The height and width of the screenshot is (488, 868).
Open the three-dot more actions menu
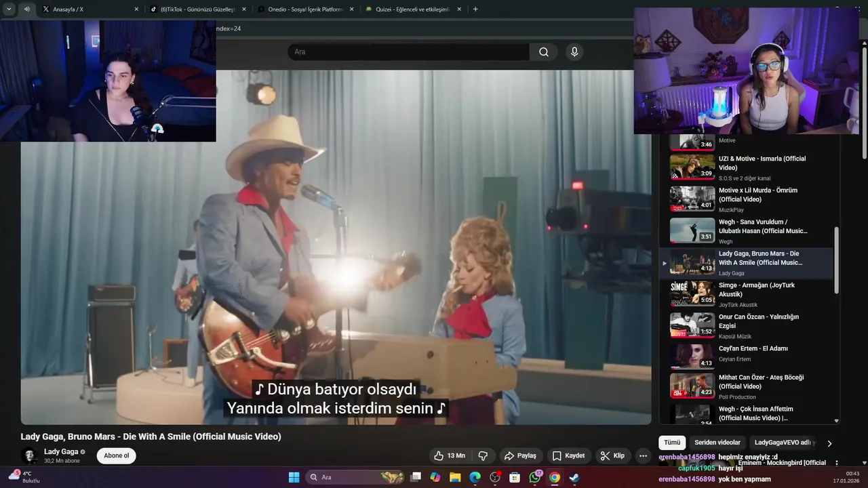pyautogui.click(x=643, y=455)
